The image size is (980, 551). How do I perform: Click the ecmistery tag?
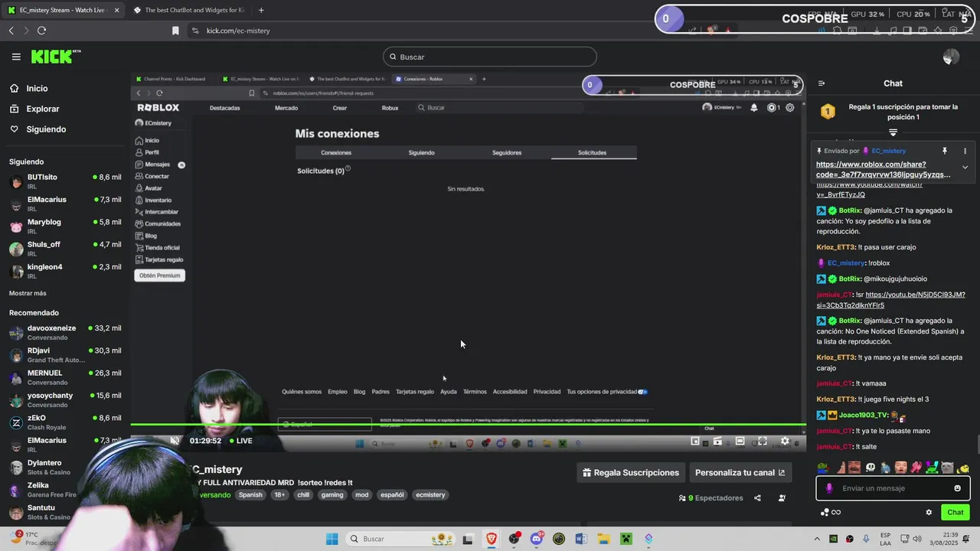[x=430, y=495]
